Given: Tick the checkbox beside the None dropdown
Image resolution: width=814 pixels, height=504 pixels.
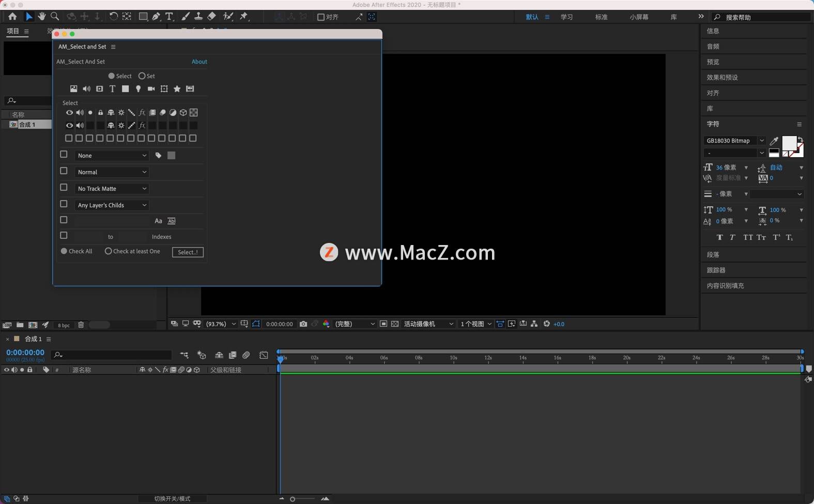Looking at the screenshot, I should tap(64, 154).
